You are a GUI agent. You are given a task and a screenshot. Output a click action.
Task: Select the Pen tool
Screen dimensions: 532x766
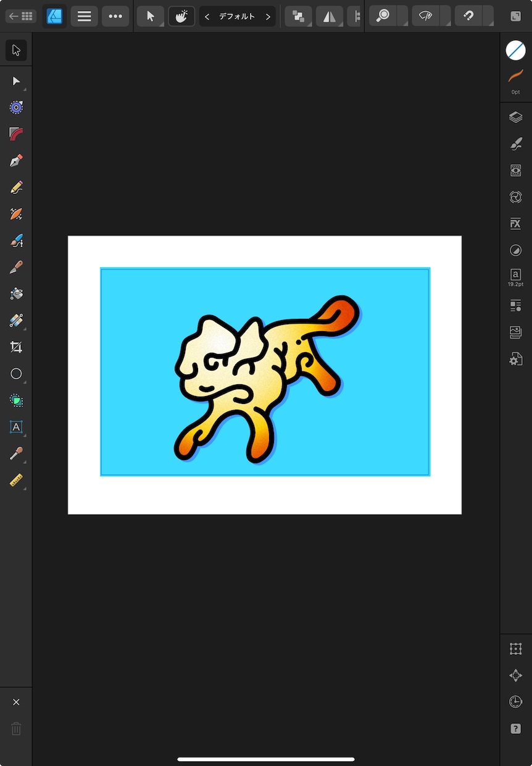pyautogui.click(x=16, y=161)
